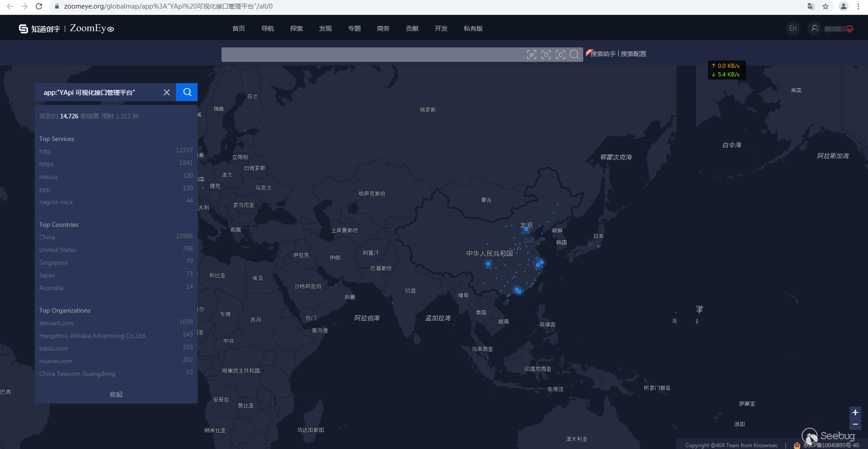
Task: Click the 知道创宇 logo
Action: click(39, 29)
